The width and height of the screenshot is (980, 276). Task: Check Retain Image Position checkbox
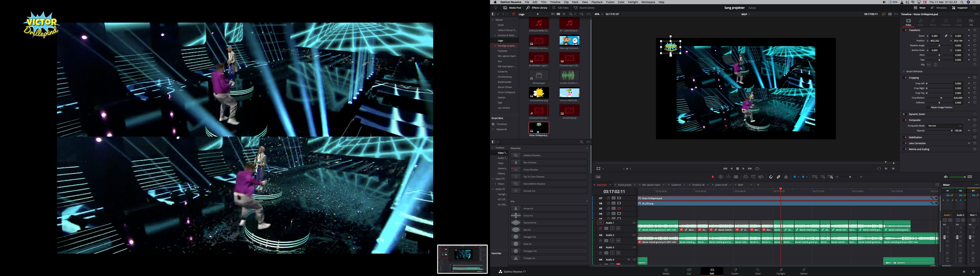928,108
